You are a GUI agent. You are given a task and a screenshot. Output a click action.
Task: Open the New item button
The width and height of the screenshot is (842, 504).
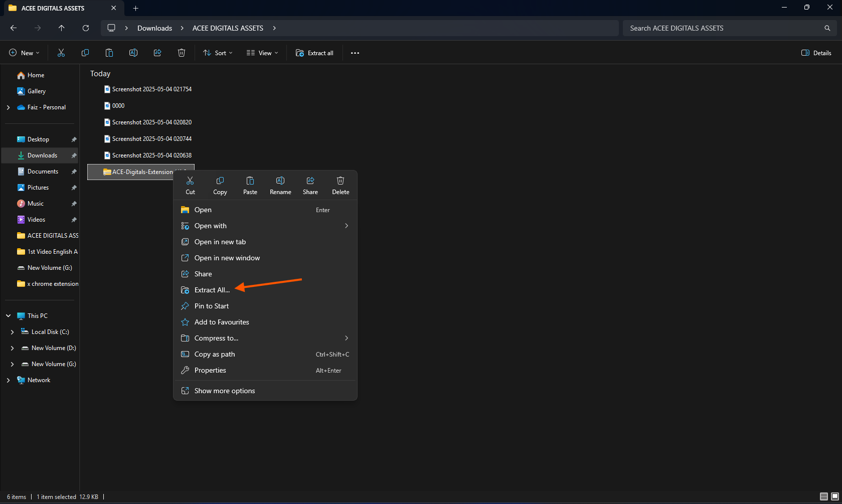(x=24, y=53)
